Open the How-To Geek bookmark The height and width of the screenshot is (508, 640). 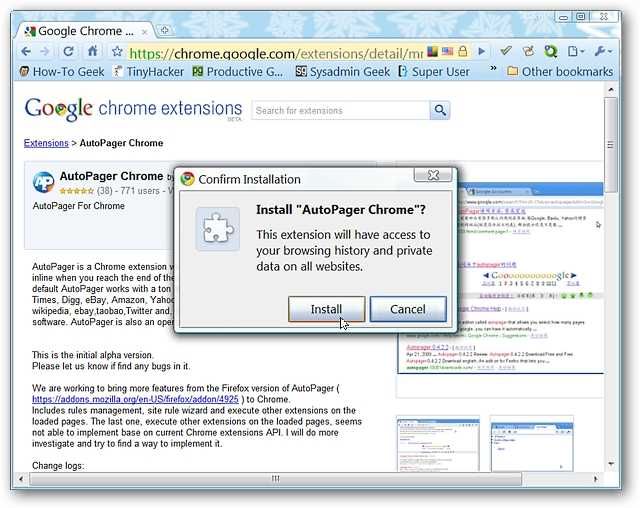(x=61, y=71)
